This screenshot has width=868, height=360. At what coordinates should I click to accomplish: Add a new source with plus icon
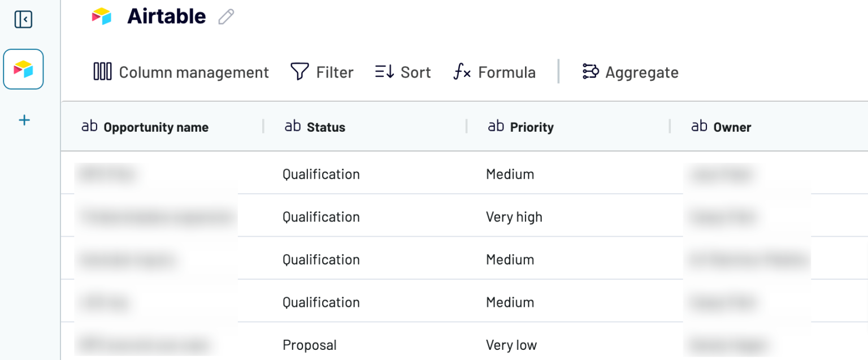pyautogui.click(x=24, y=120)
